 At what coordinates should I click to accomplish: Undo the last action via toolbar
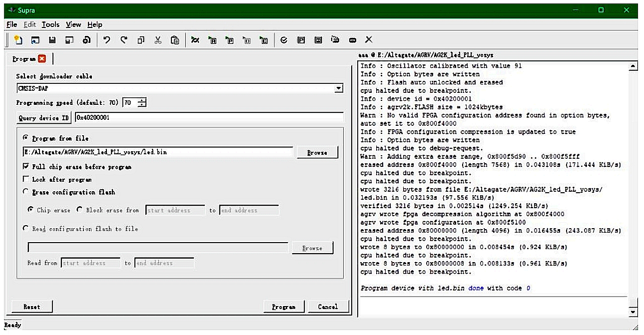click(107, 39)
